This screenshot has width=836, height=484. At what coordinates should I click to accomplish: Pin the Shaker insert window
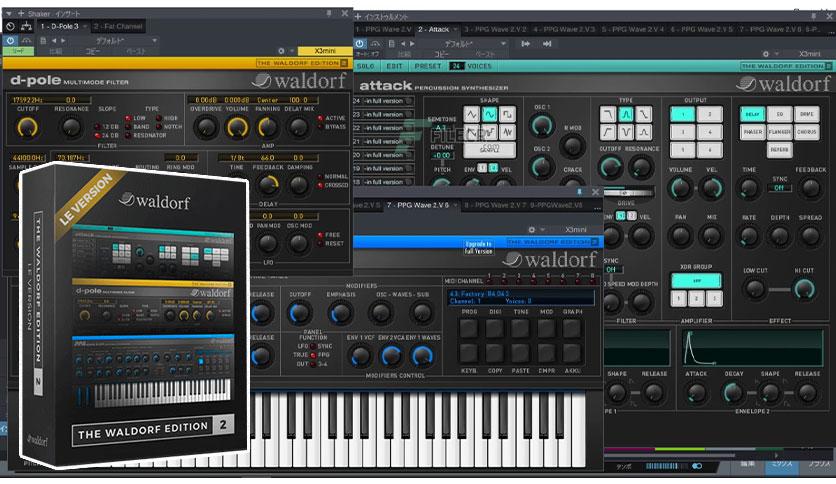coord(329,13)
